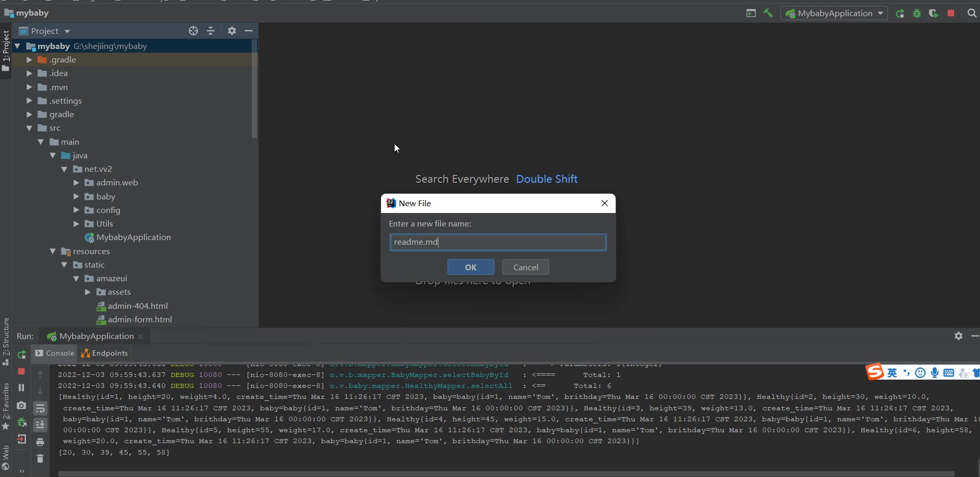Click locate target icon in Project panel

193,31
